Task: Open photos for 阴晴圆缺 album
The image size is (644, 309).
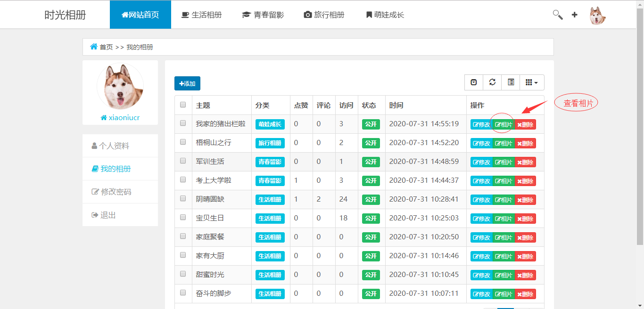Action: [504, 200]
